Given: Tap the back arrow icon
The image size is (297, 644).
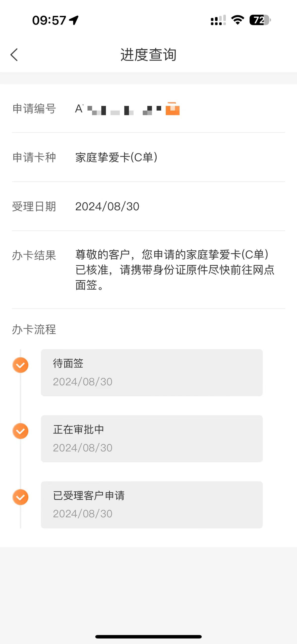Looking at the screenshot, I should [14, 55].
